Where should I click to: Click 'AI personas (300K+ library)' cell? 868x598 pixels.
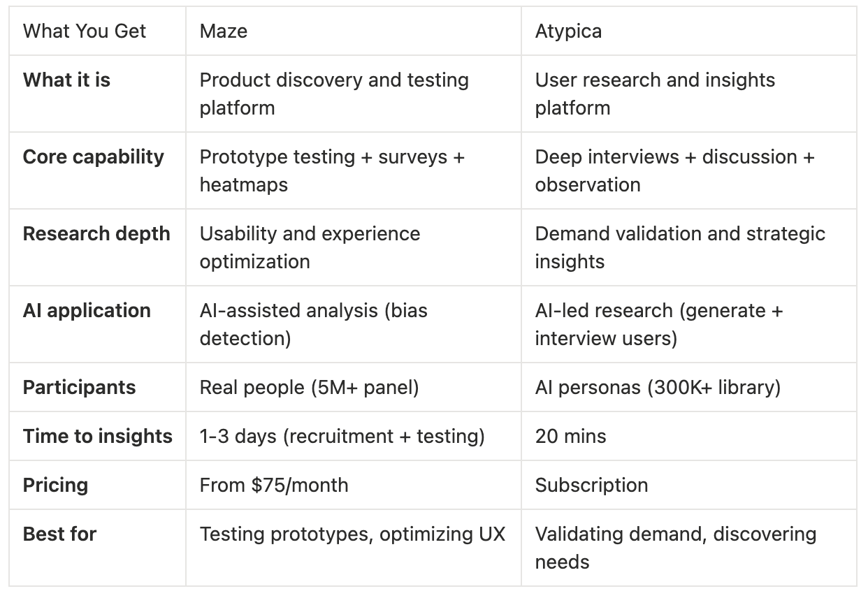(x=688, y=387)
